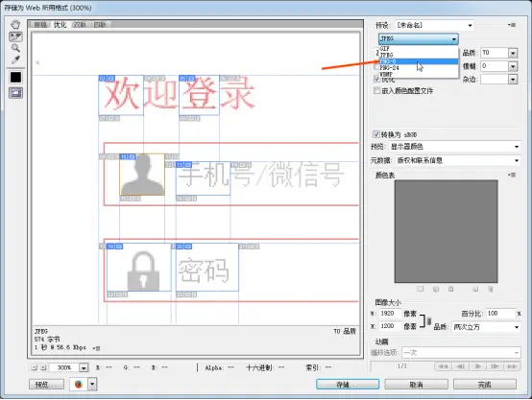Click the new color icon under color table
The width and height of the screenshot is (532, 400).
(475, 289)
